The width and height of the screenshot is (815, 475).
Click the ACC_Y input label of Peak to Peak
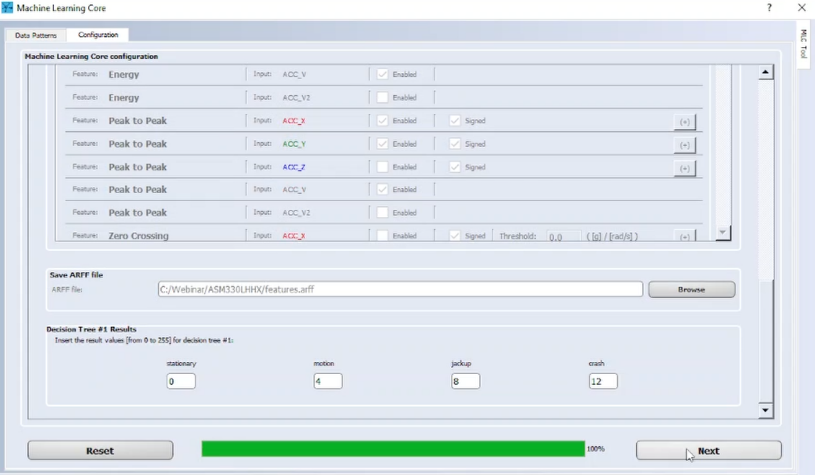[x=294, y=144]
